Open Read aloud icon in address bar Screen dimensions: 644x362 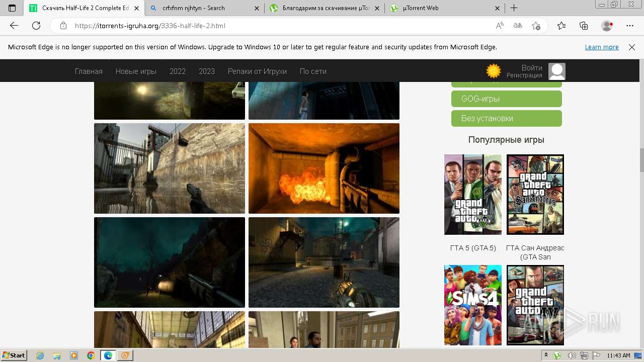[x=500, y=26]
